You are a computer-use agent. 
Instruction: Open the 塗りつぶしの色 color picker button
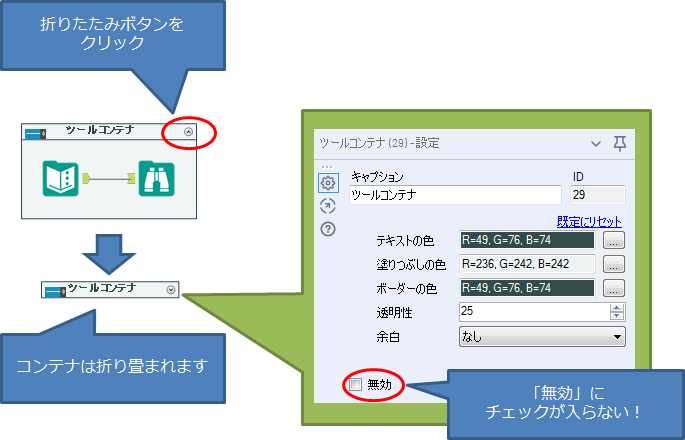point(614,265)
